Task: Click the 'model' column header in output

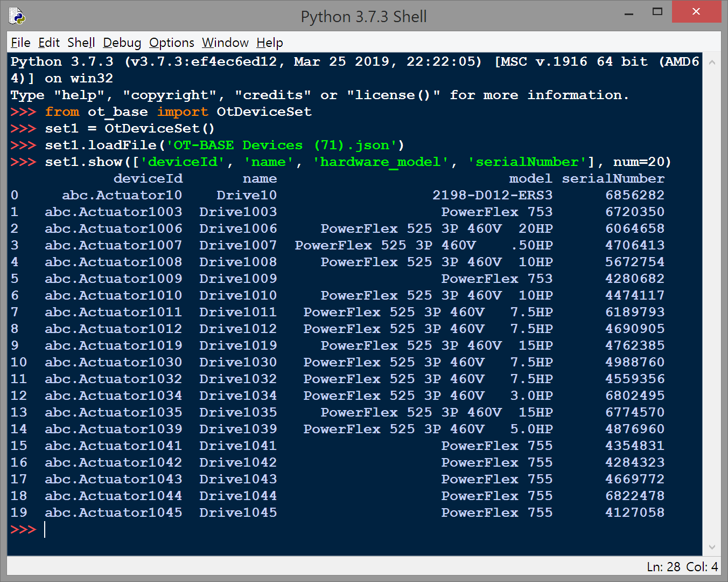Action: pos(531,178)
